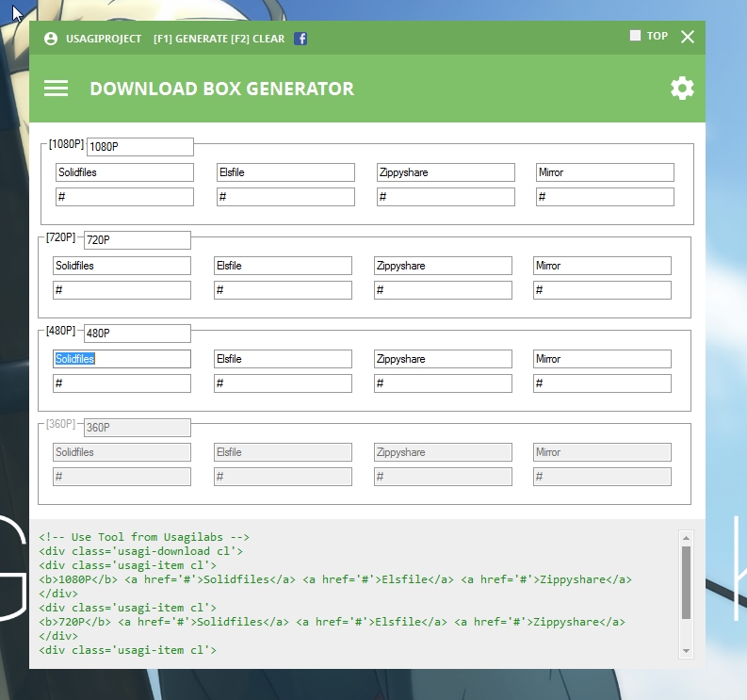The height and width of the screenshot is (700, 747).
Task: Edit the 480P title field
Action: click(138, 334)
